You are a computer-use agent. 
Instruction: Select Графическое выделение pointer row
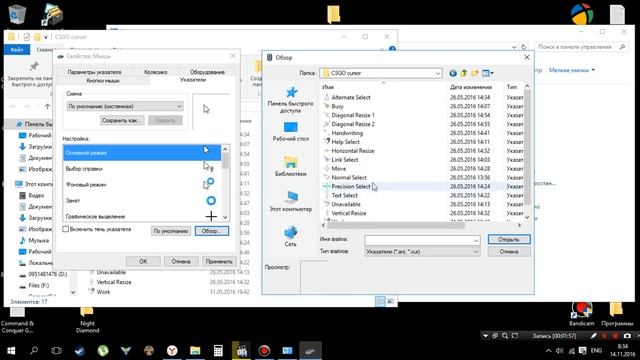click(x=142, y=216)
